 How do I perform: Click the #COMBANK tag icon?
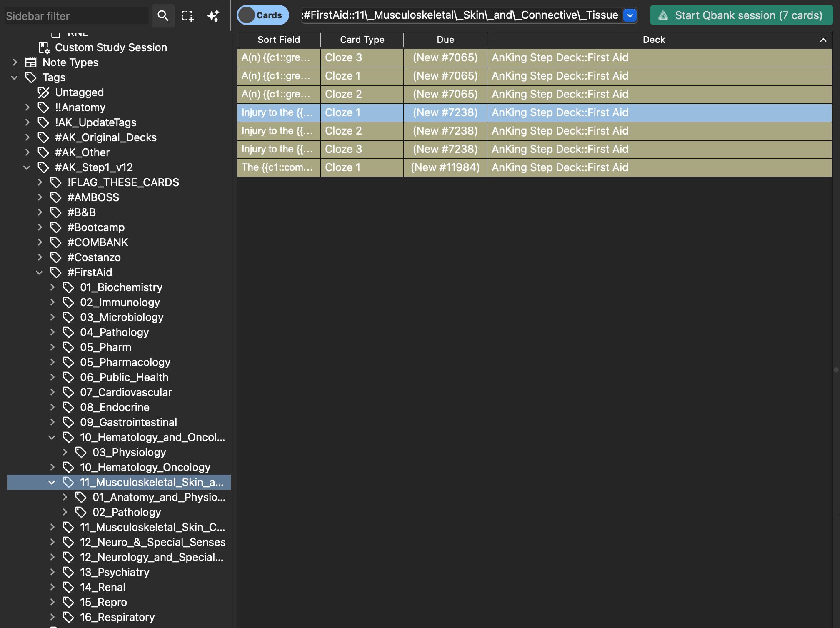coord(56,242)
